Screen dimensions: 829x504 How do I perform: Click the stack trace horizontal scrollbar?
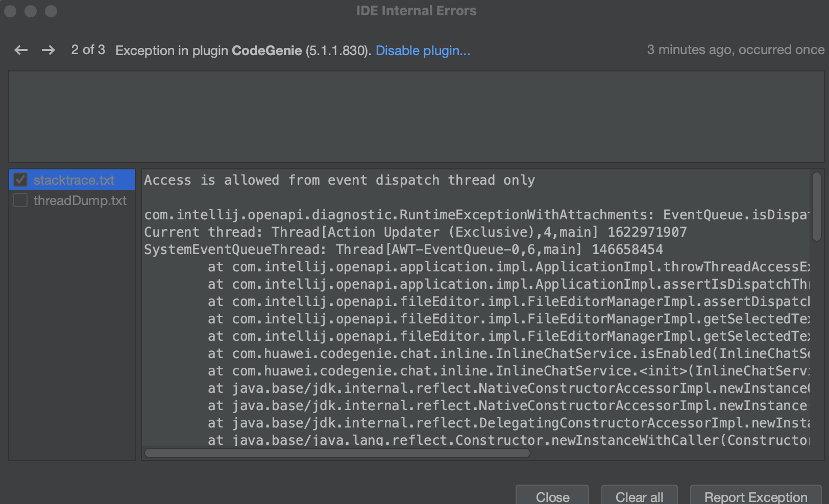coord(337,453)
